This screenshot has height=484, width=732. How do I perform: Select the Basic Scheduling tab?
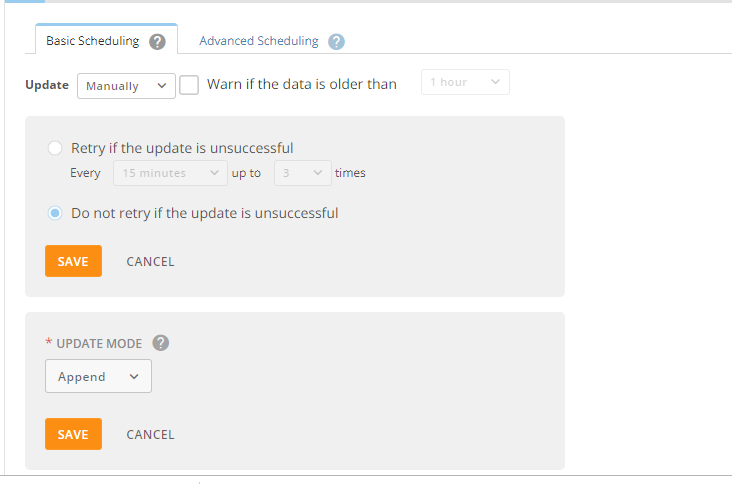click(92, 41)
